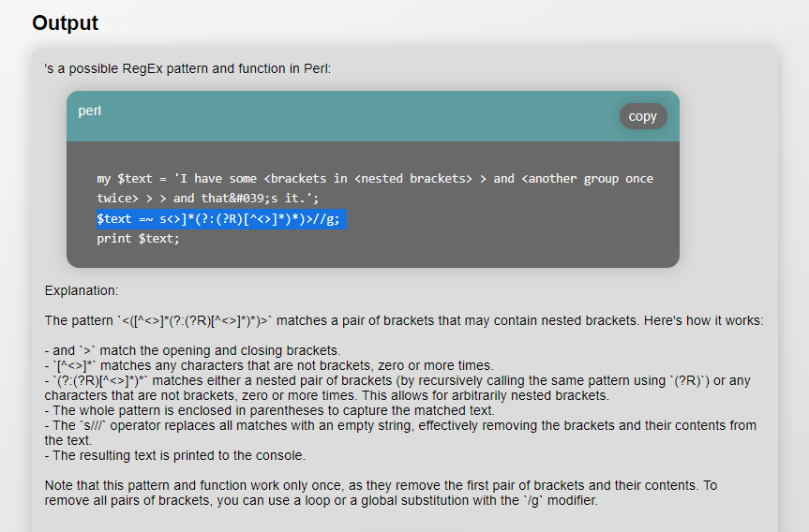
Task: Click the ''s a possible RegEx pattern' sentence
Action: pos(187,68)
